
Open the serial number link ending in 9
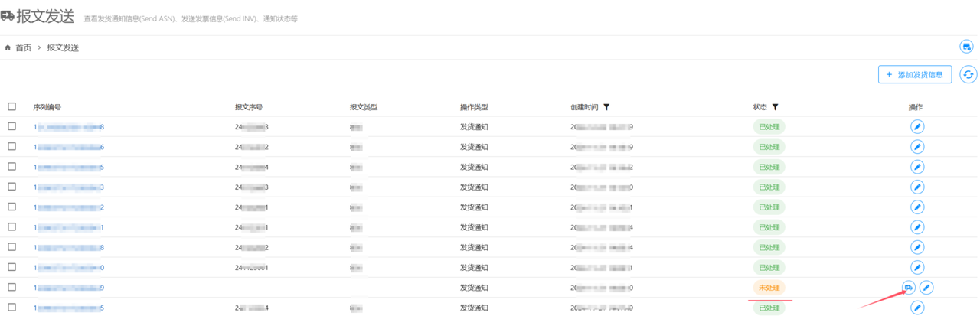(69, 288)
